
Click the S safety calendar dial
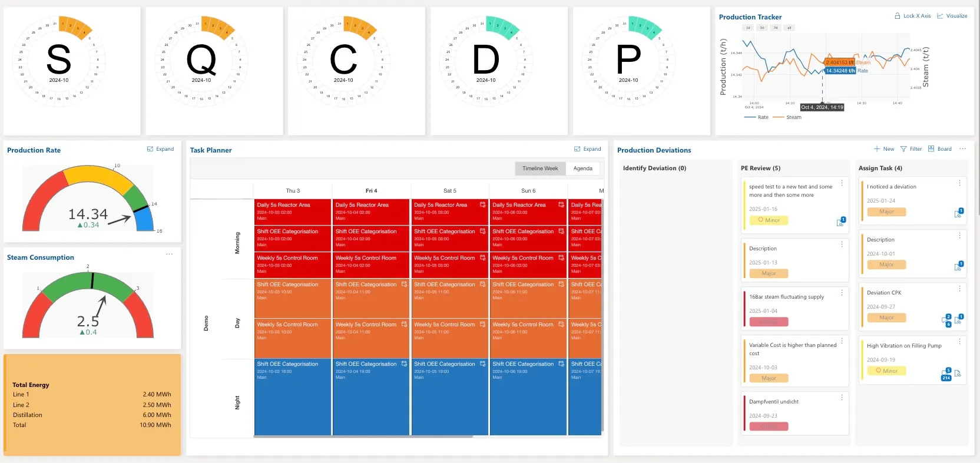tap(59, 61)
